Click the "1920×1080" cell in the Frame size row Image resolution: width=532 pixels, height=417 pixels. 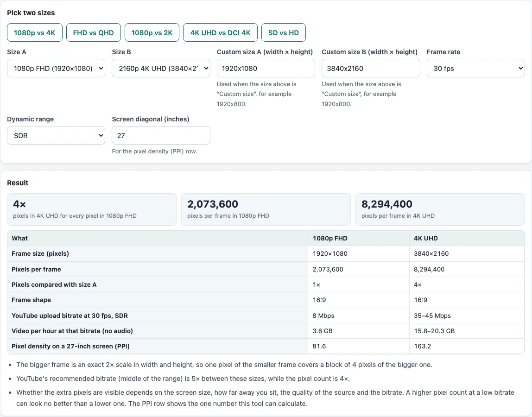coord(359,253)
